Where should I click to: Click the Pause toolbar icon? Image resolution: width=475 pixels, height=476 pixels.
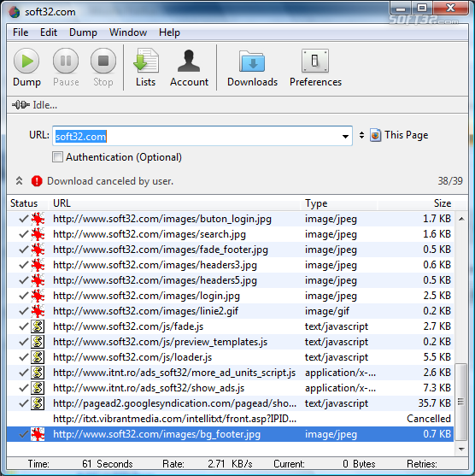[66, 61]
